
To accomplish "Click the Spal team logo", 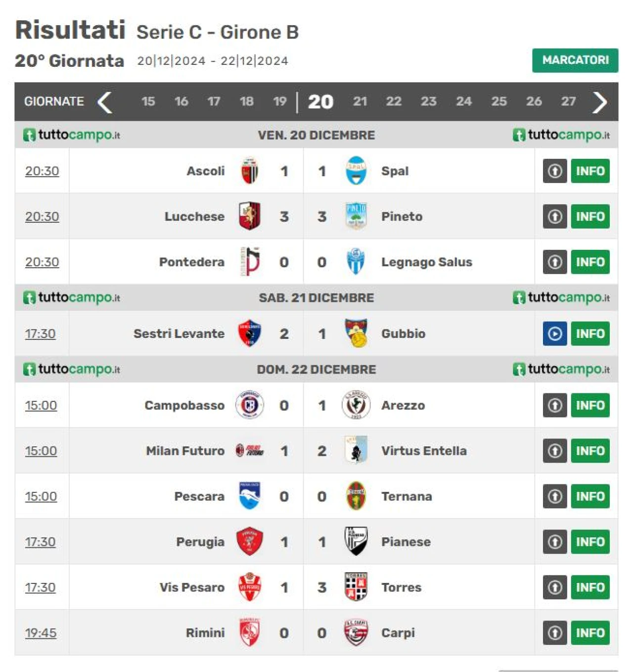I will coord(356,171).
